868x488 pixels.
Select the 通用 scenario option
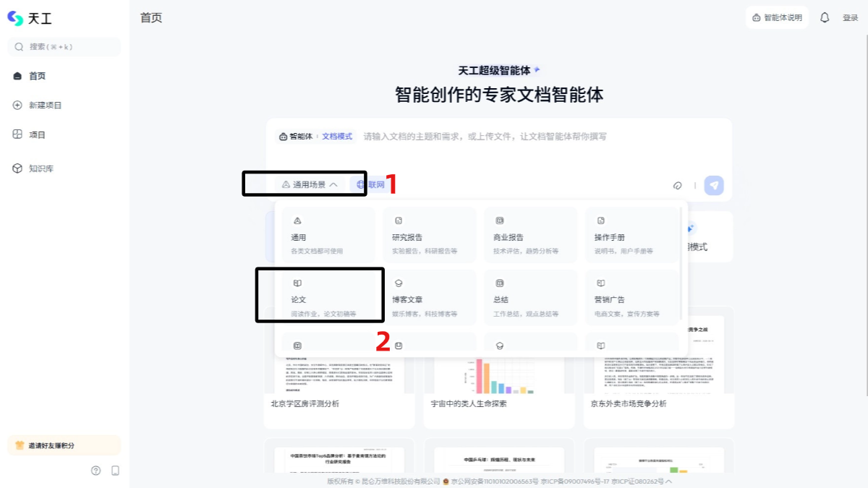coord(328,235)
